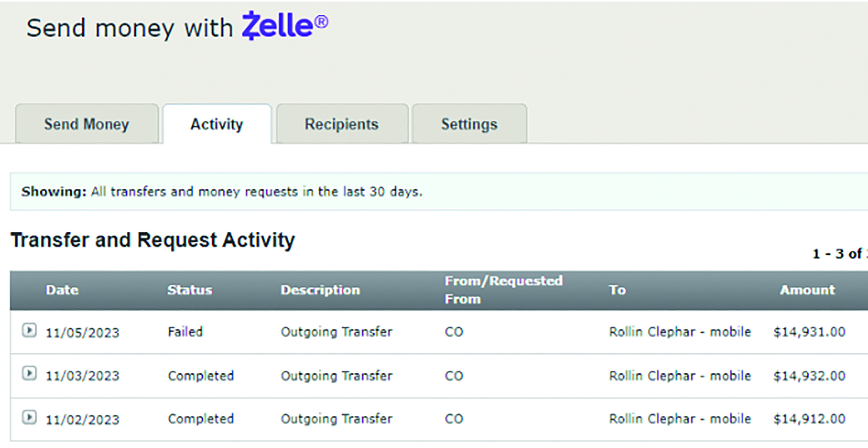Sort by the Amount column header
The width and height of the screenshot is (868, 448).
807,290
